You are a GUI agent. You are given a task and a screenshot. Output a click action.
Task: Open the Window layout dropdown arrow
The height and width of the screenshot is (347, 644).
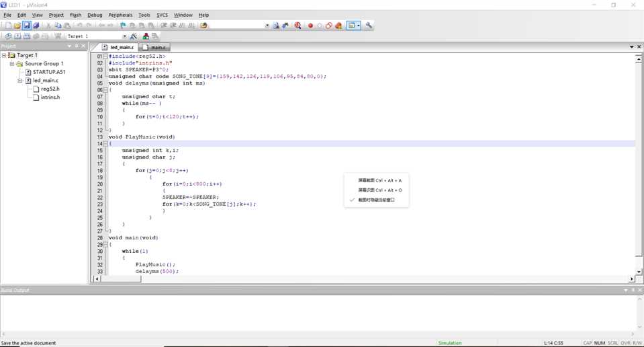coord(359,26)
